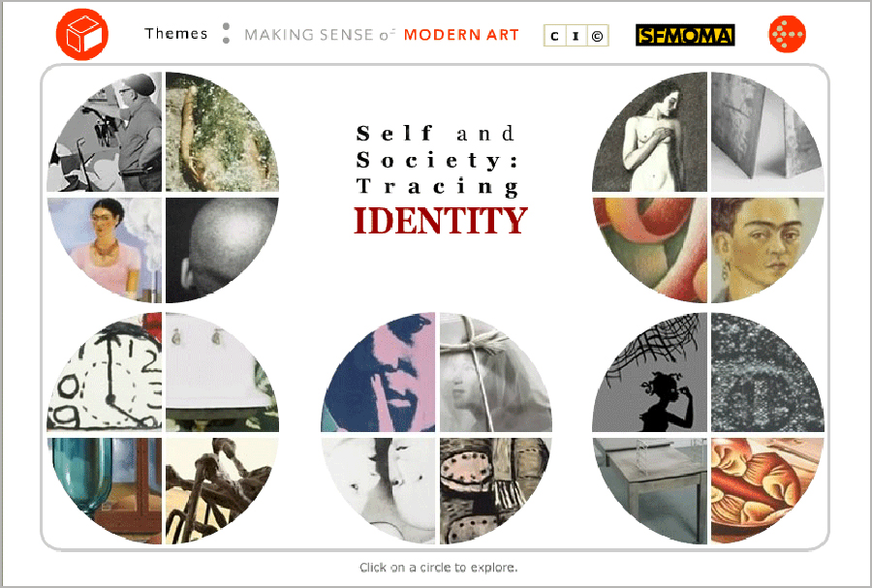This screenshot has width=872, height=588.
Task: Select the C icon in header box
Action: [554, 36]
